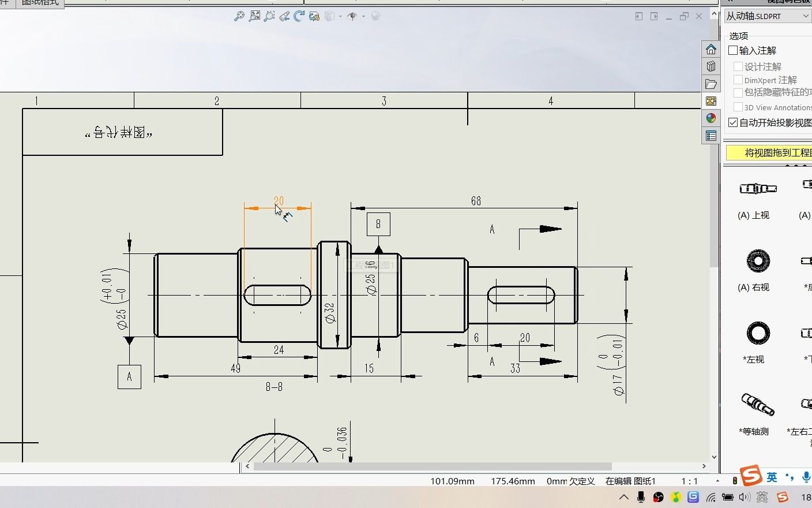This screenshot has width=812, height=508.
Task: Click the tile-right document window icon
Action: coord(654,16)
